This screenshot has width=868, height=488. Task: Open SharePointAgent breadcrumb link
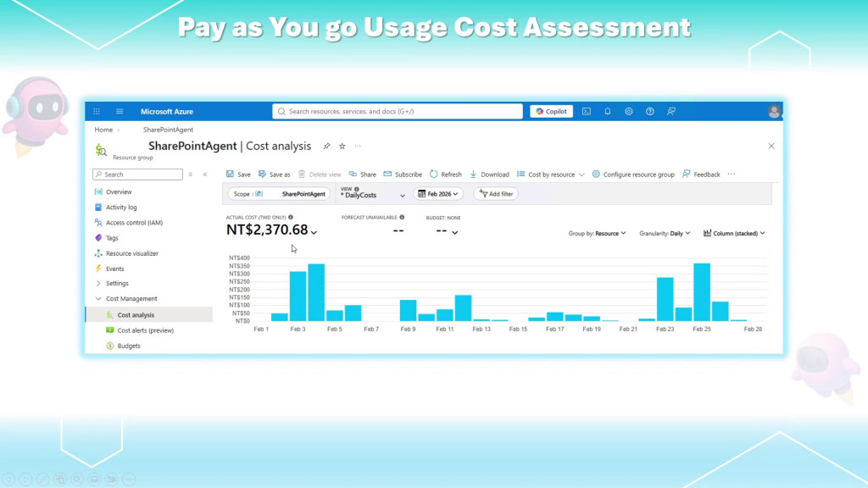click(169, 130)
